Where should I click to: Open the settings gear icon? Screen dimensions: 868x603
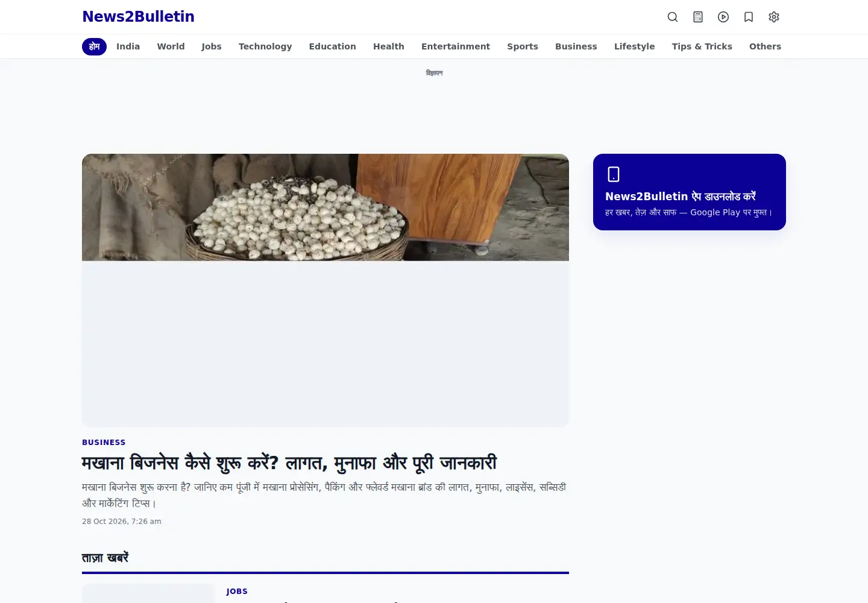coord(774,17)
